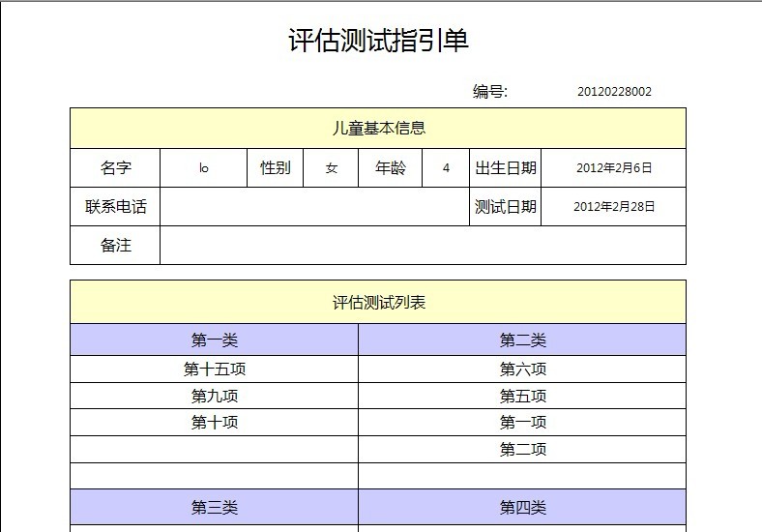Select the 第二项 row

[x=522, y=450]
